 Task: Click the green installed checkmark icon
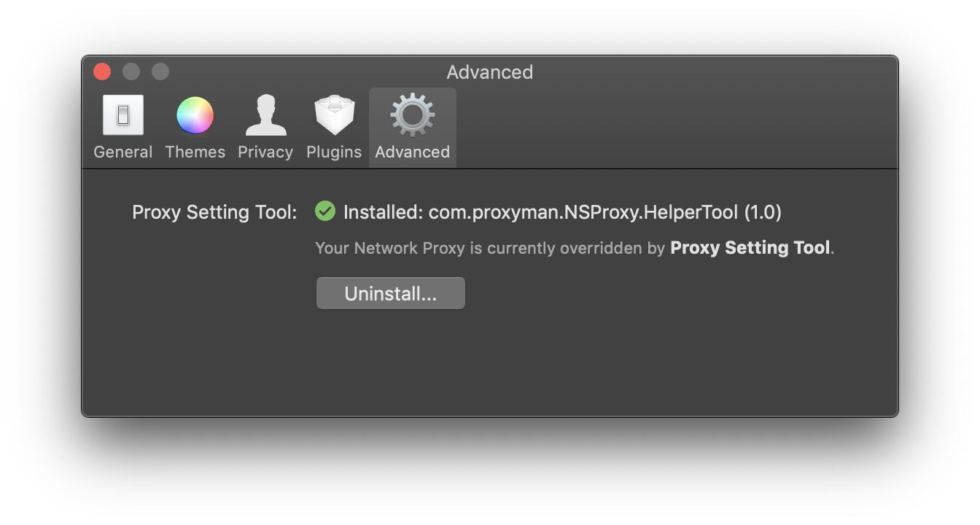pyautogui.click(x=325, y=211)
